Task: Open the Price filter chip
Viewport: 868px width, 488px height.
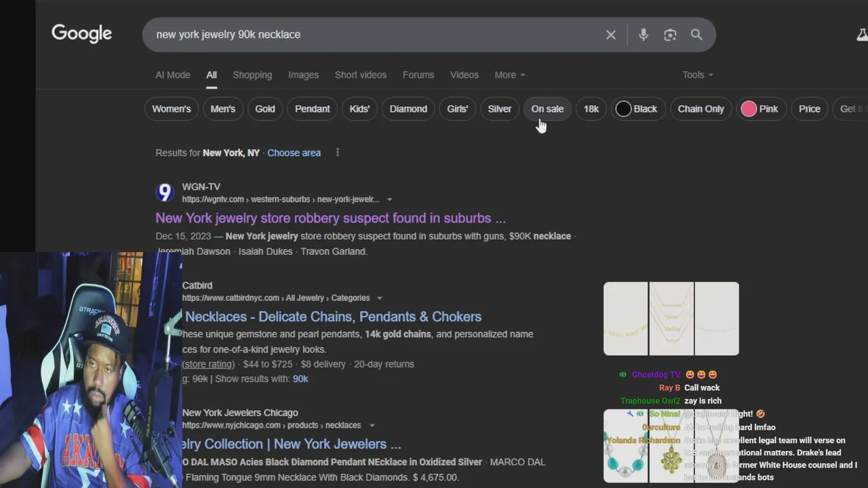Action: coord(810,108)
